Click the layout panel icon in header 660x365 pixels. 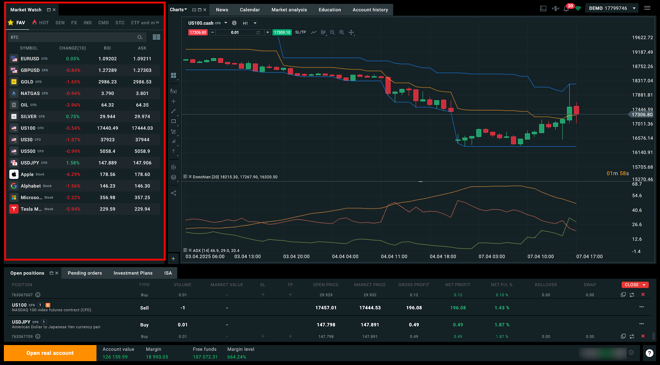(543, 8)
